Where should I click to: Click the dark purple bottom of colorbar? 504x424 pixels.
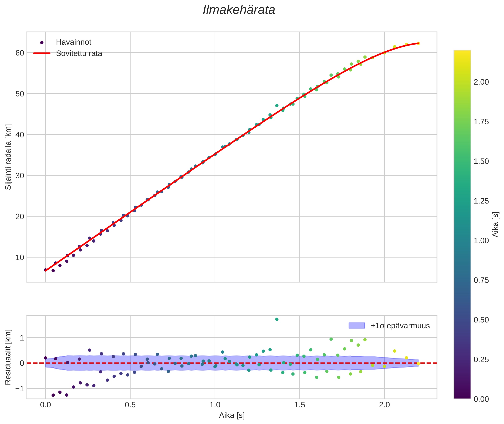(462, 396)
